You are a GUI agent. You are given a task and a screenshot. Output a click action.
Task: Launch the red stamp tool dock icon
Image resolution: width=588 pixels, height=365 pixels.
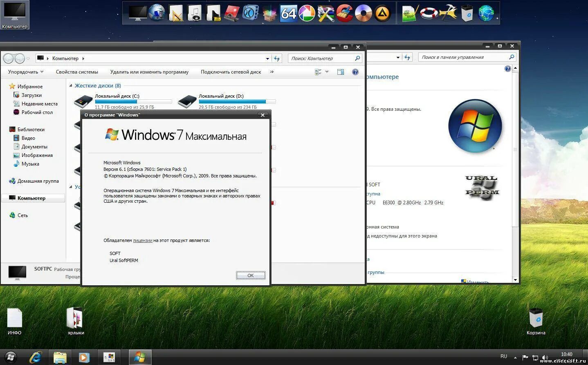pyautogui.click(x=232, y=13)
